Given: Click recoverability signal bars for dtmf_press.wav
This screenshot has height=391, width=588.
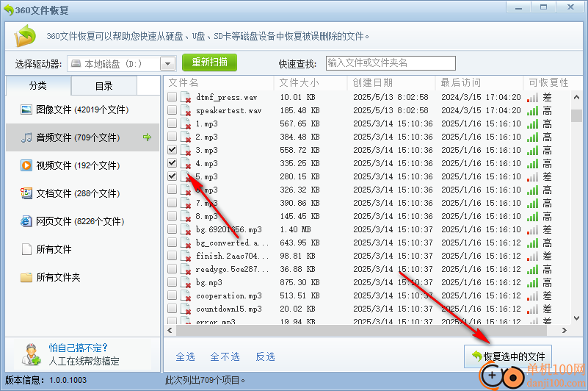Looking at the screenshot, I should click(x=532, y=97).
